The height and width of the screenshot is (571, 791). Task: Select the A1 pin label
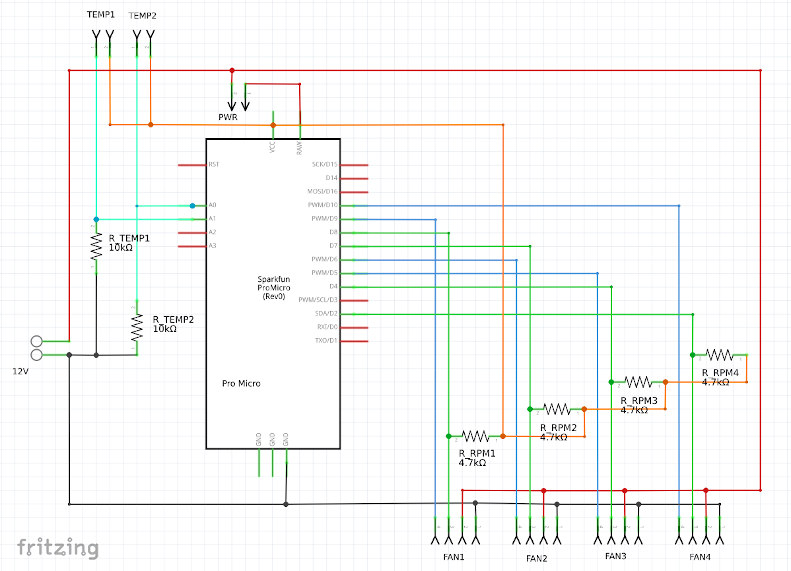coord(212,219)
